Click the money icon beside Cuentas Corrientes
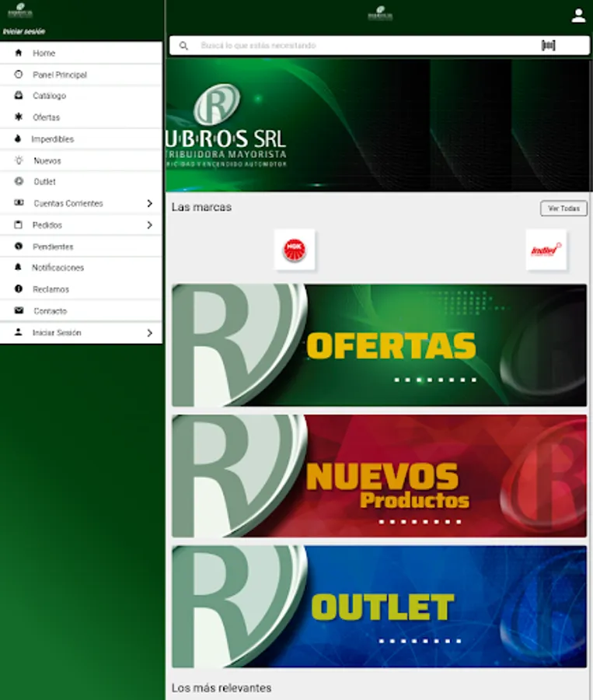Viewport: 593px width, 700px height. coord(19,203)
